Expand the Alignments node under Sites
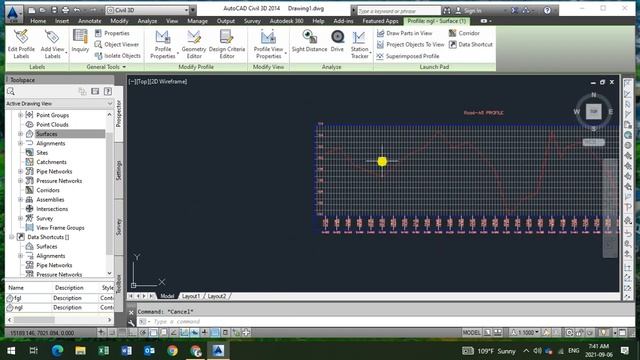This screenshot has width=640, height=360. pyautogui.click(x=20, y=143)
